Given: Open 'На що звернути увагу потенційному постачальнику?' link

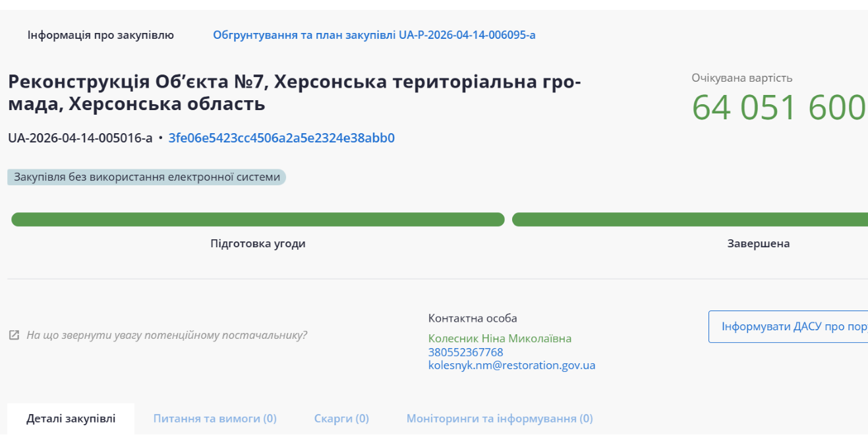Looking at the screenshot, I should pos(167,335).
